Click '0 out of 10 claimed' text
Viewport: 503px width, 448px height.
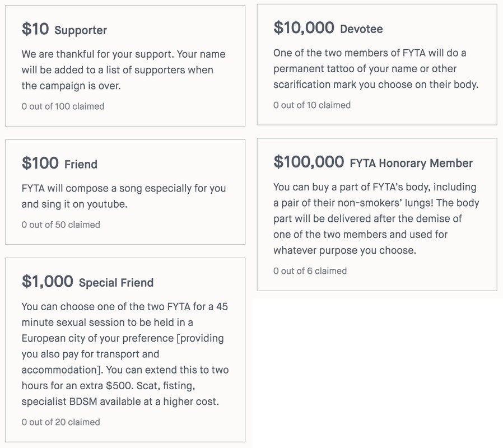(x=312, y=105)
